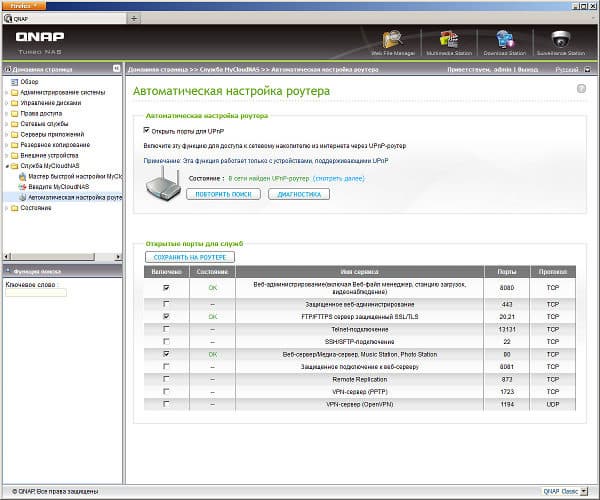Click the Выход logout link
This screenshot has height=500, width=600.
[x=529, y=70]
